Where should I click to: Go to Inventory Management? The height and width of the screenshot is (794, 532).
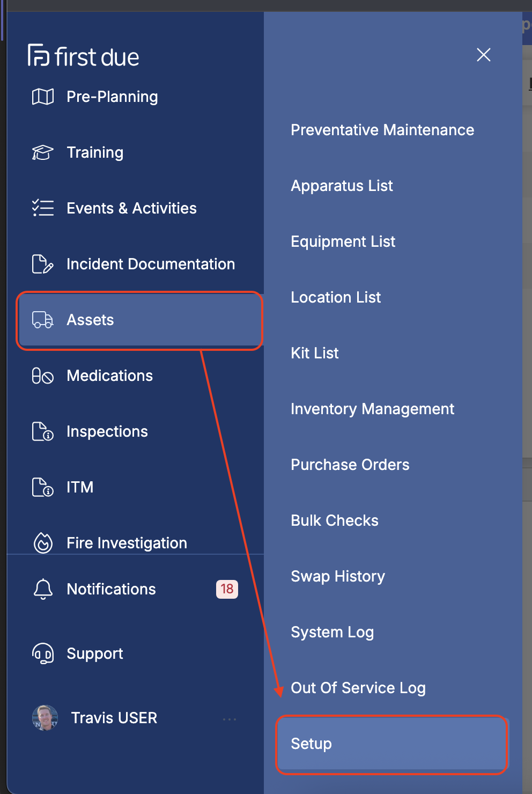(372, 409)
